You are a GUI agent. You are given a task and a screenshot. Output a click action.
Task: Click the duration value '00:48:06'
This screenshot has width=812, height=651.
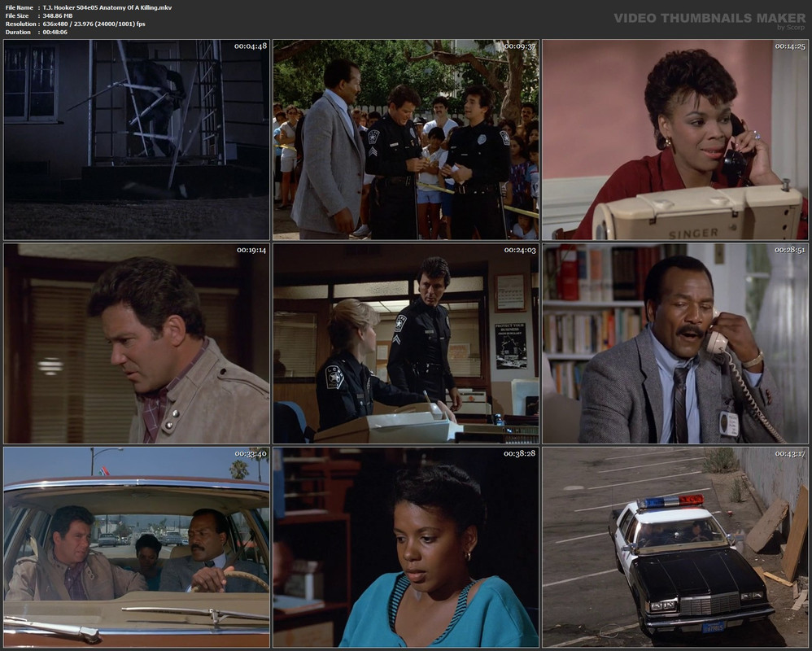tap(55, 32)
